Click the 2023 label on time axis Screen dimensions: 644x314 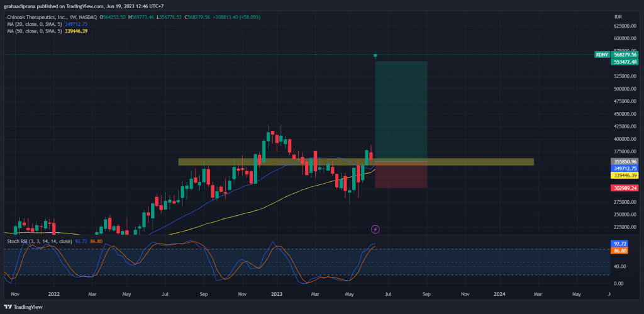point(277,294)
